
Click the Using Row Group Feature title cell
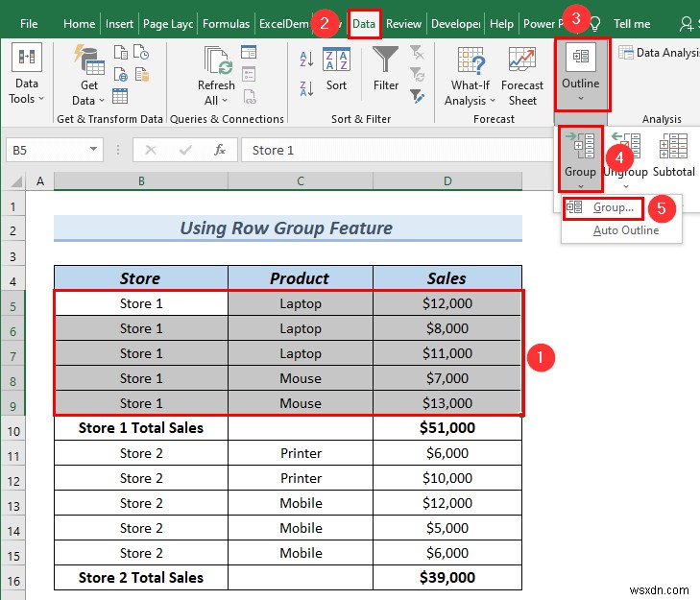(x=288, y=228)
